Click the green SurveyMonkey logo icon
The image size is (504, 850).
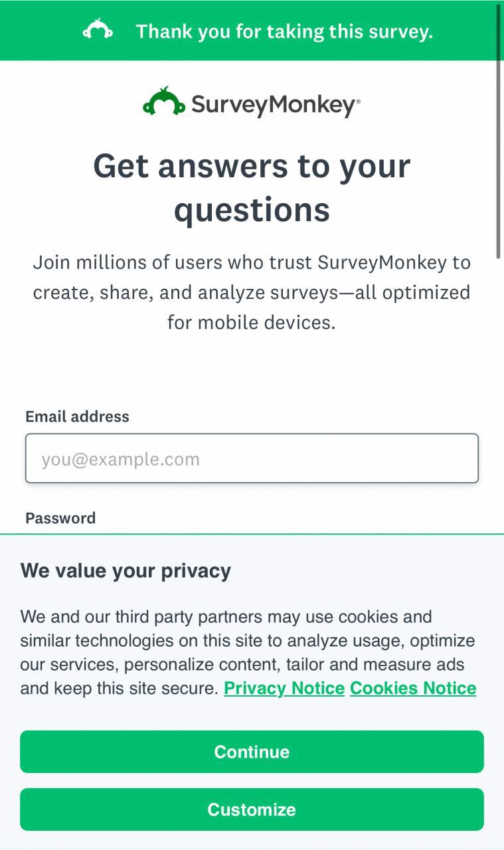[163, 102]
